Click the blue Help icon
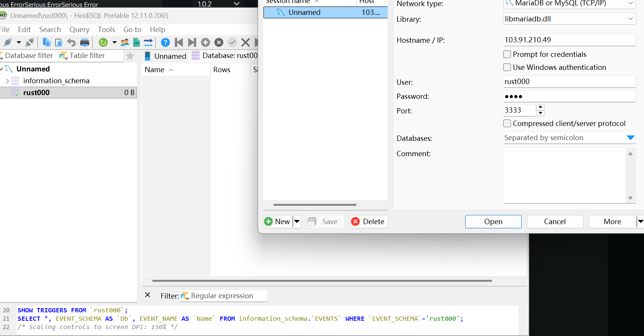Viewport: 644px width, 336px height. point(165,42)
